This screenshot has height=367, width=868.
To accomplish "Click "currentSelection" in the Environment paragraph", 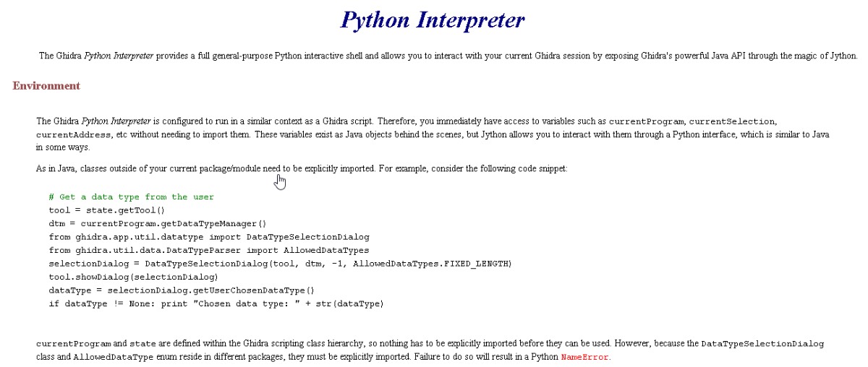I will [732, 121].
